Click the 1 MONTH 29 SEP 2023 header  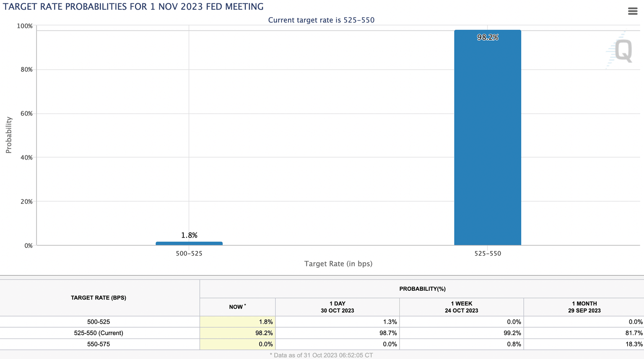click(584, 307)
